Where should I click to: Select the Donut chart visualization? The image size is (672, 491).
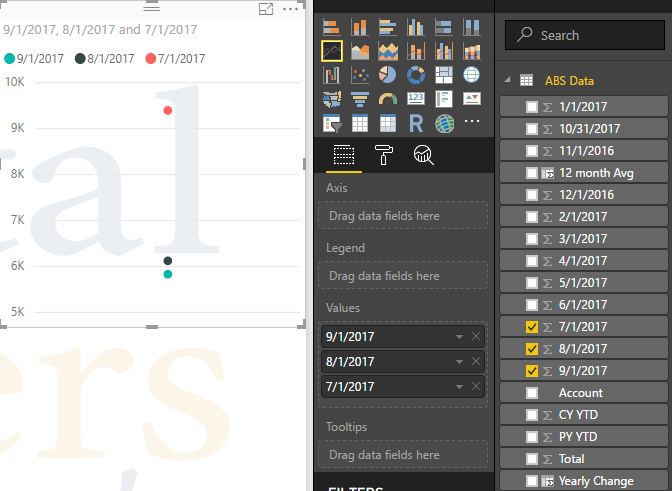click(416, 75)
